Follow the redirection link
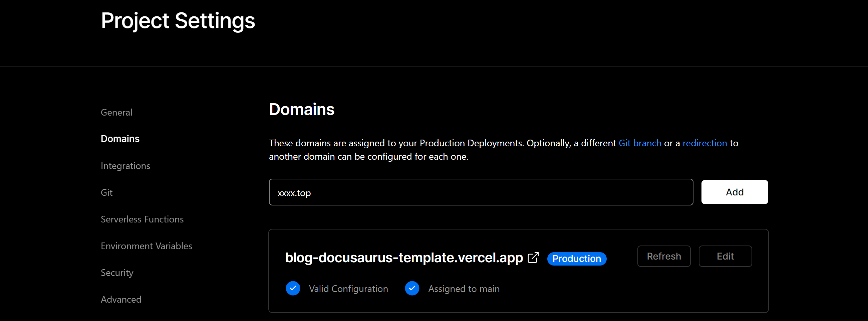Screen dimensions: 868x321 click(x=704, y=143)
